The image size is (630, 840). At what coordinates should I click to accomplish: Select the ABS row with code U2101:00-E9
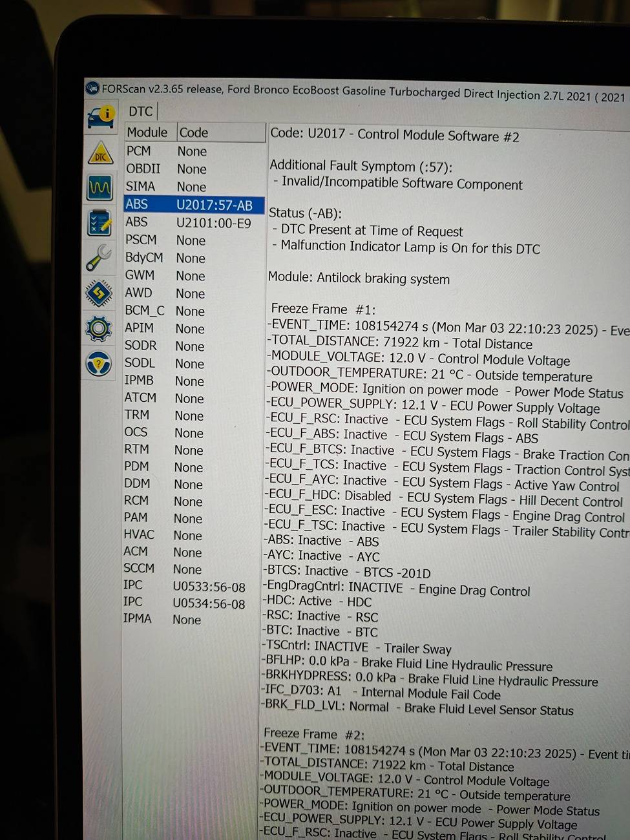pos(194,223)
